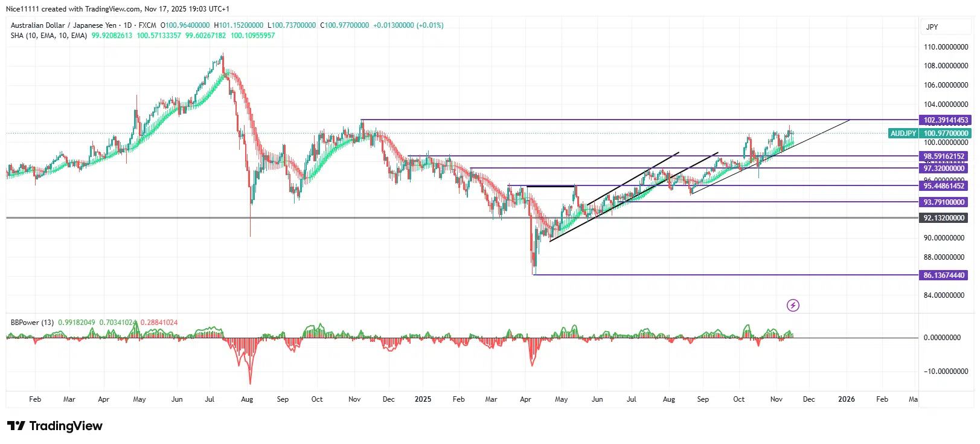The height and width of the screenshot is (444, 980).
Task: Click the gray 92.13200000 price label
Action: (x=944, y=218)
